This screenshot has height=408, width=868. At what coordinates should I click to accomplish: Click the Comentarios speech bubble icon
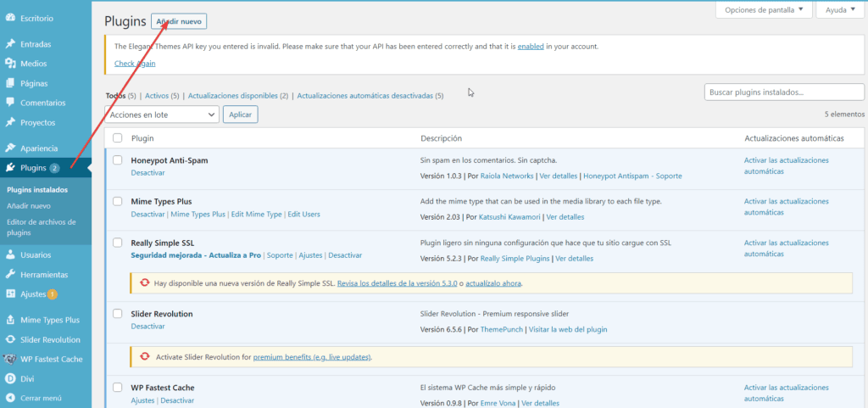10,103
